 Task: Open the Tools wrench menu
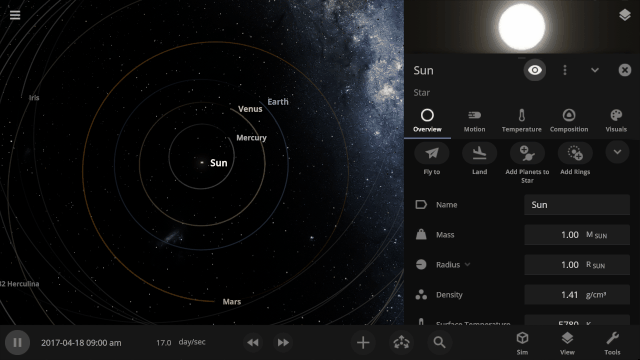612,343
